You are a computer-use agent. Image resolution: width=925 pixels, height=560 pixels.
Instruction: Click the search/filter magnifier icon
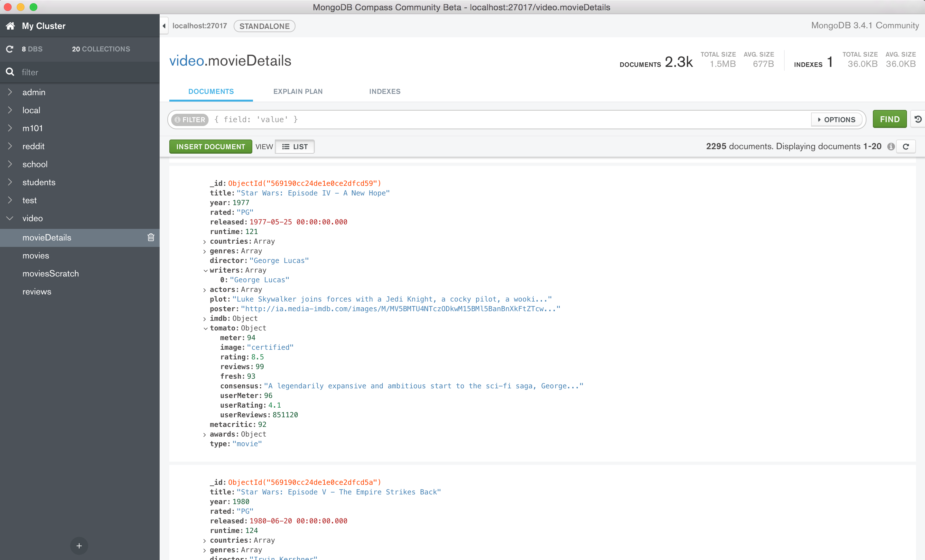tap(9, 72)
